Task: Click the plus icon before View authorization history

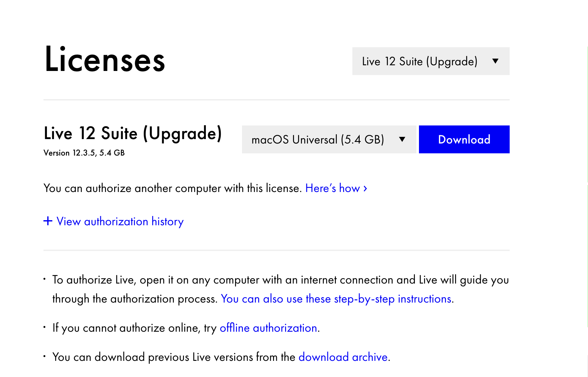Action: tap(47, 221)
